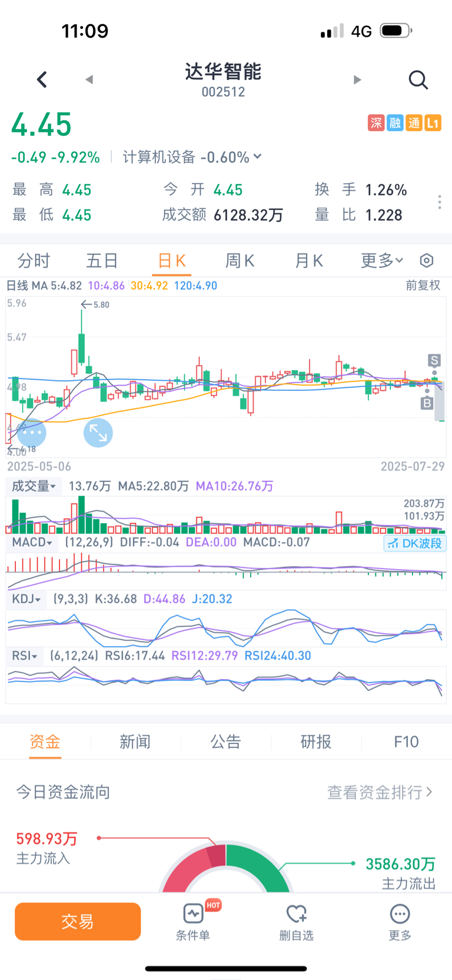Tap the candlestick chart area
452x980 pixels.
pyautogui.click(x=226, y=377)
